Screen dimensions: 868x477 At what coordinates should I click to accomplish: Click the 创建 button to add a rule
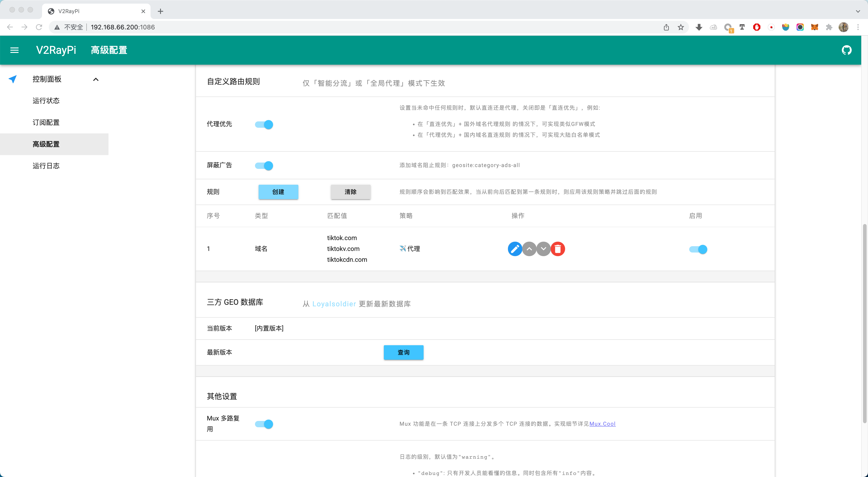click(278, 192)
